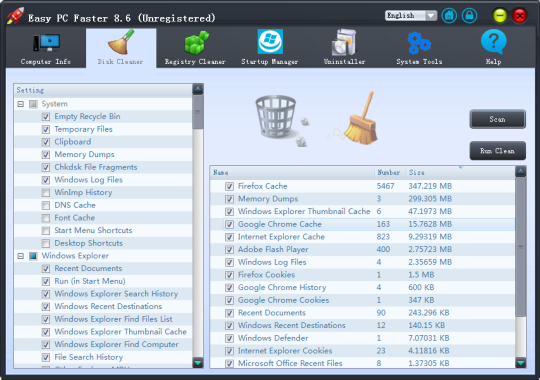Click the blue home icon

point(449,16)
